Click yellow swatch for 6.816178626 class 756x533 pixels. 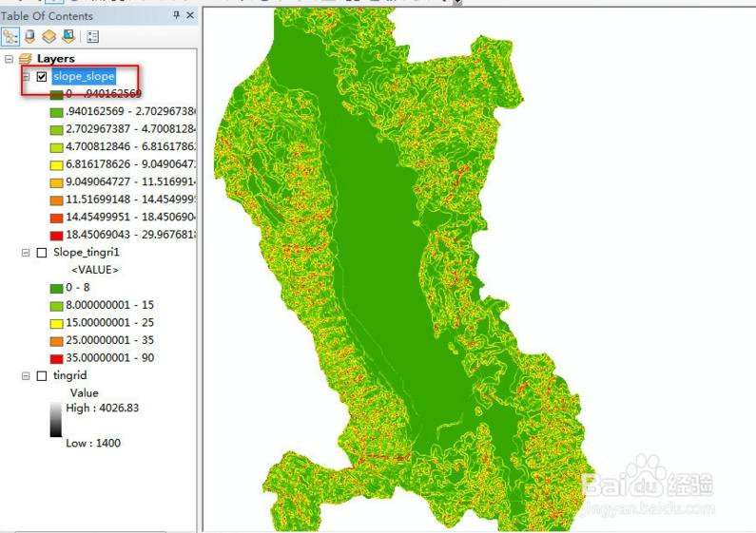click(56, 165)
